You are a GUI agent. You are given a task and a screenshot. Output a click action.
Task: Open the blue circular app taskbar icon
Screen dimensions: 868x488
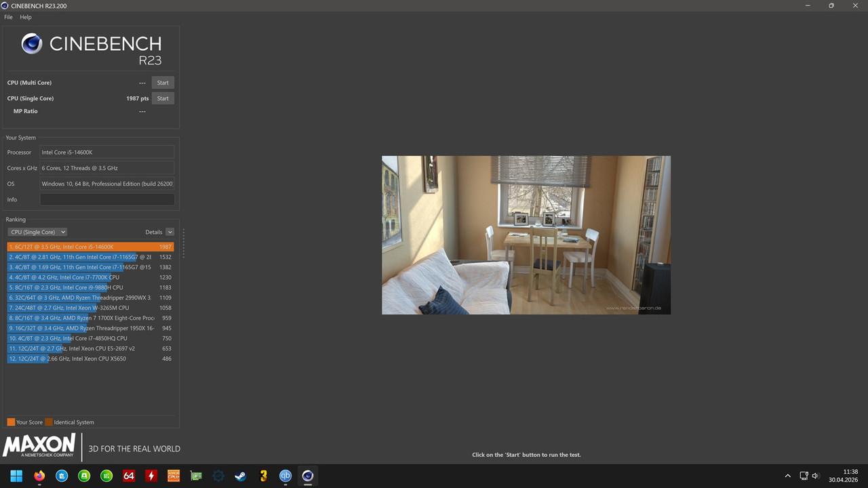62,476
